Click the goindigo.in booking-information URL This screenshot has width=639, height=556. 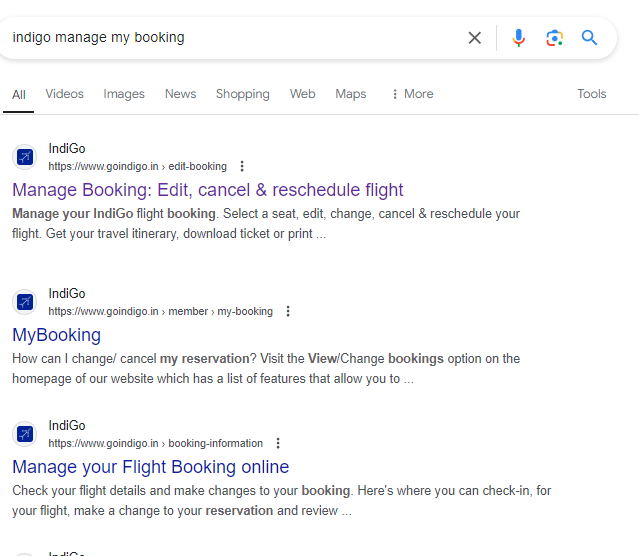(x=155, y=443)
